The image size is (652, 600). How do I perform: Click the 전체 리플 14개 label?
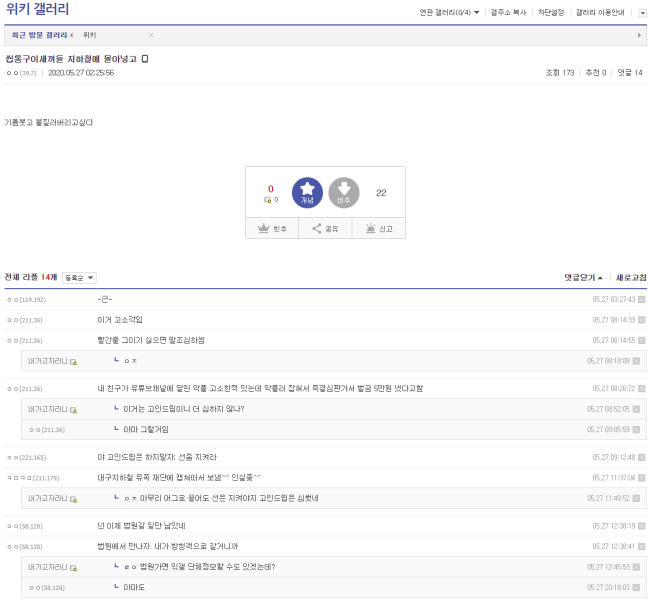(x=31, y=277)
